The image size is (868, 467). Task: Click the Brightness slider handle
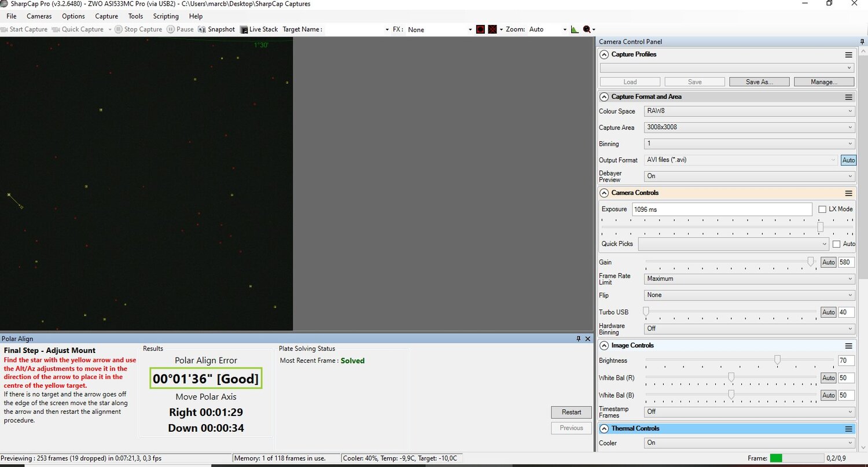(777, 361)
